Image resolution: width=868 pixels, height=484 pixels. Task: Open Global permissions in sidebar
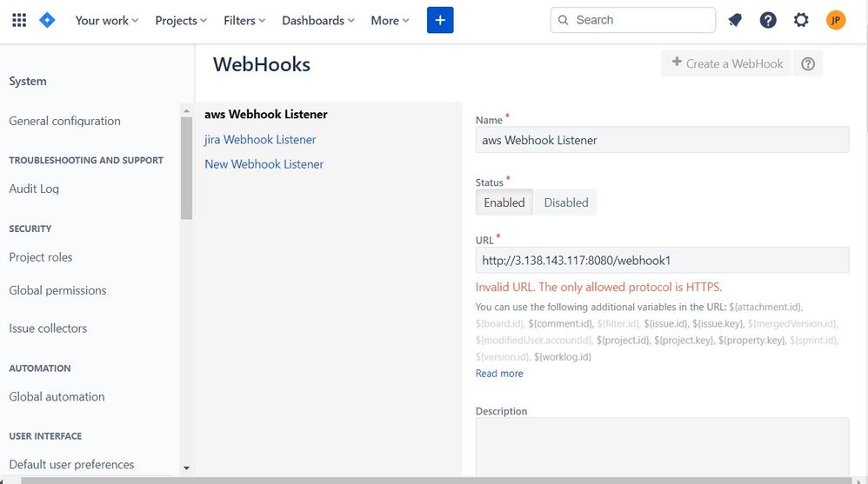tap(57, 290)
